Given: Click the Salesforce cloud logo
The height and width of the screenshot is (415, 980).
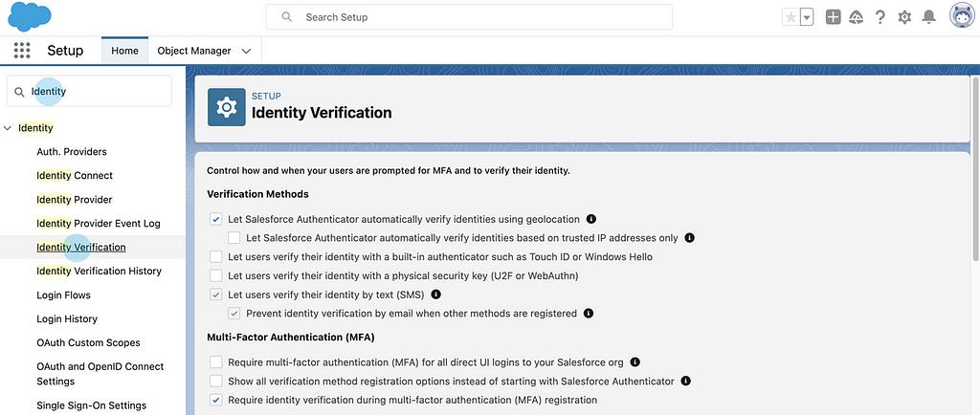Looking at the screenshot, I should 29,16.
